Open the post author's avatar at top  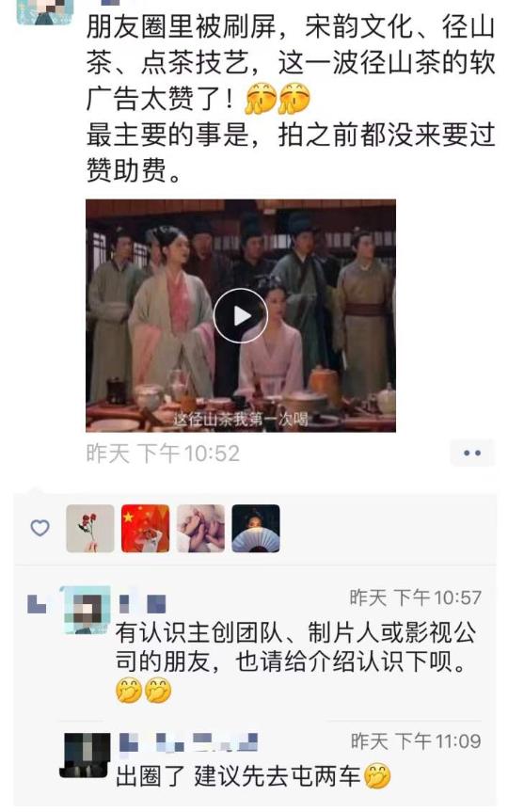click(x=45, y=11)
